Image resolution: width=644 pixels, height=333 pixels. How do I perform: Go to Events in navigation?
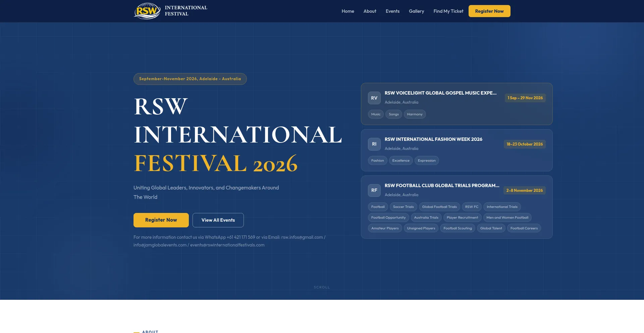(x=392, y=11)
